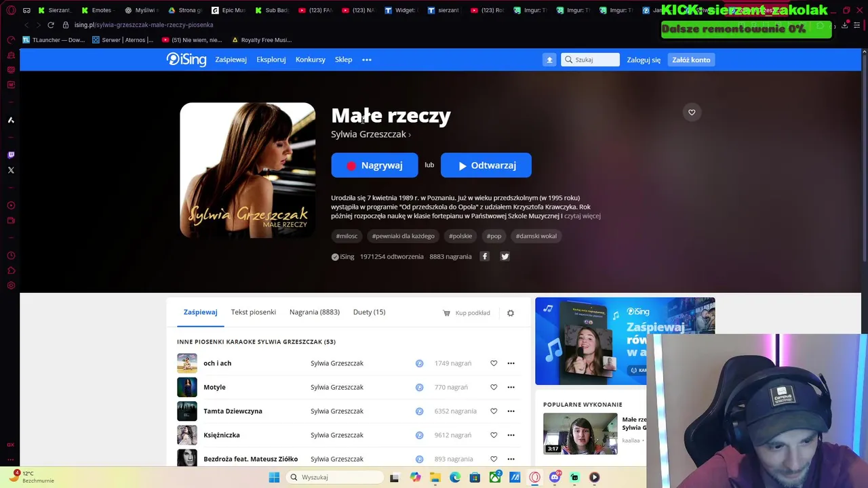The width and height of the screenshot is (868, 488).
Task: Reload the page with the browser refresh icon
Action: coord(50,24)
